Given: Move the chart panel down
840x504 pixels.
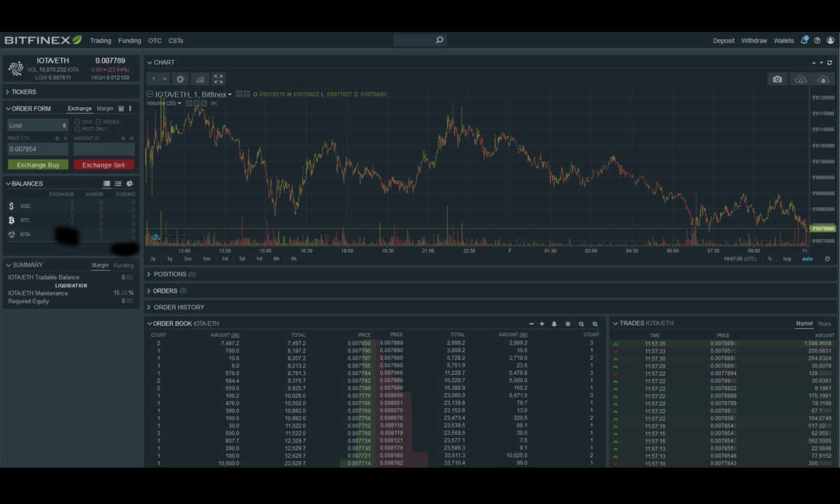Looking at the screenshot, I should coord(822,62).
